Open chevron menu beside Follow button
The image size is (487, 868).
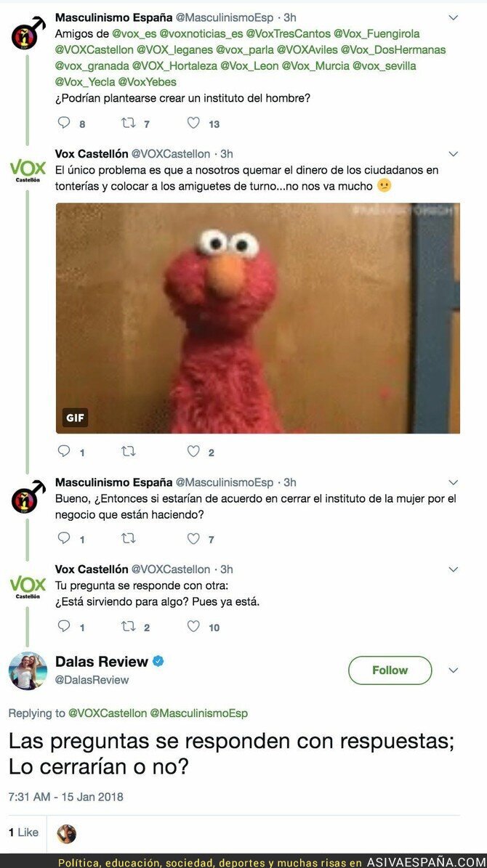tap(454, 670)
